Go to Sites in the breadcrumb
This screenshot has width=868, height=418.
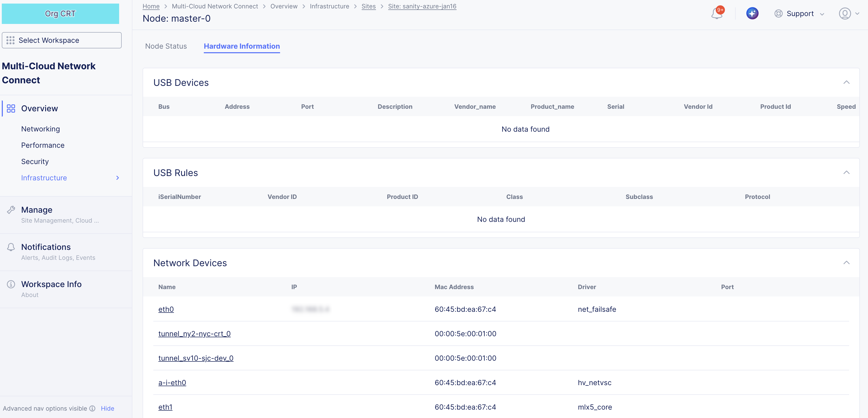[x=368, y=6]
